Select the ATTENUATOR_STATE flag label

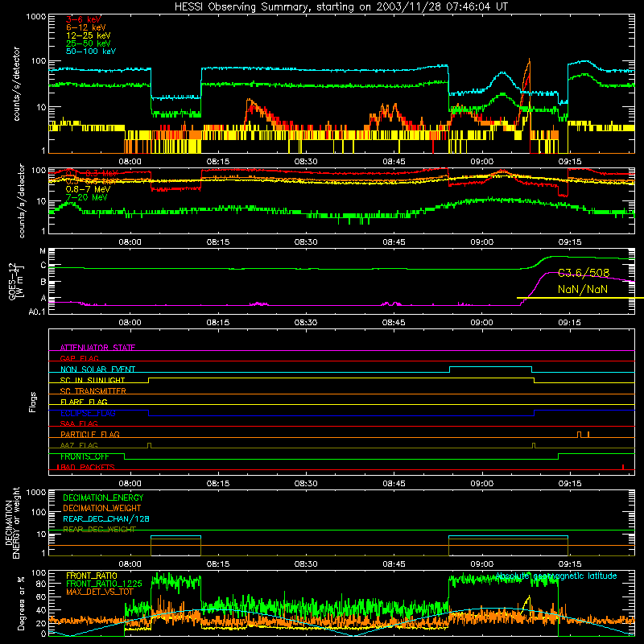pos(97,348)
